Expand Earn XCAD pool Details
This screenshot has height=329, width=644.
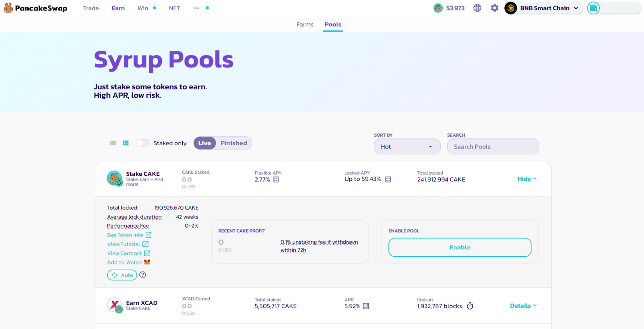point(524,306)
